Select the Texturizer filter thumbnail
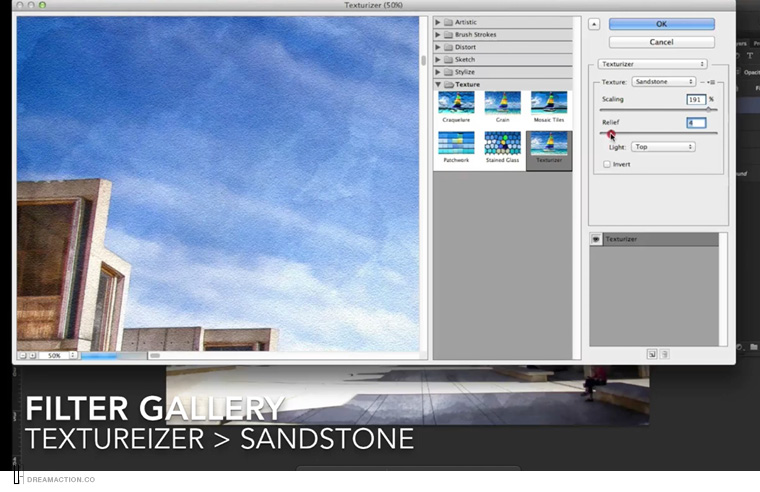 549,151
